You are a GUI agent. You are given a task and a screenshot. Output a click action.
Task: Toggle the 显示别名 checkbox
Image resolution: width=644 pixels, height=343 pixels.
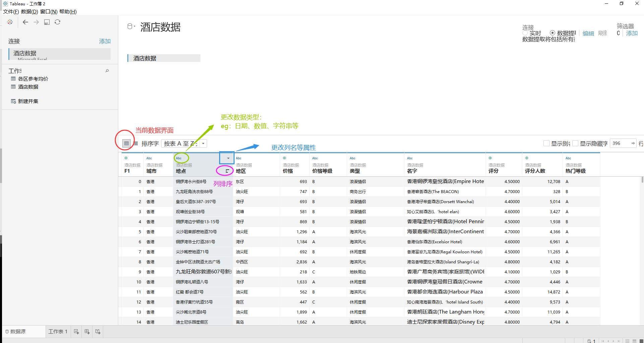pos(546,143)
